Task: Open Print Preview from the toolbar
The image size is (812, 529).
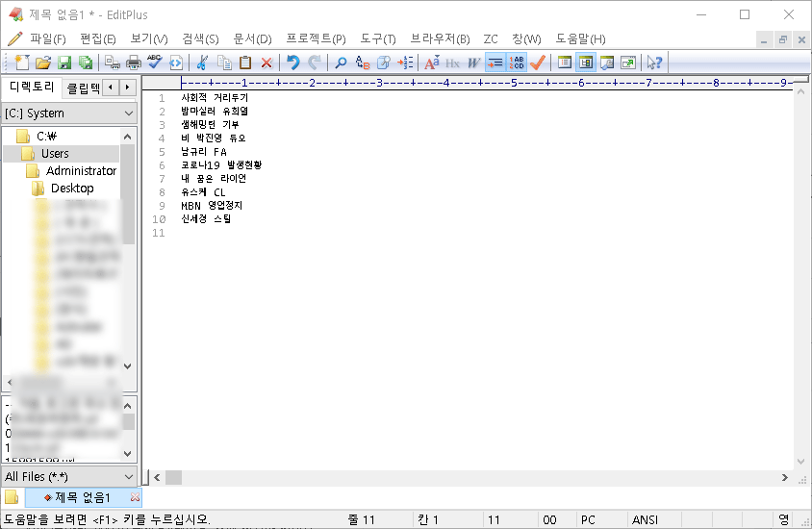Action: [112, 63]
